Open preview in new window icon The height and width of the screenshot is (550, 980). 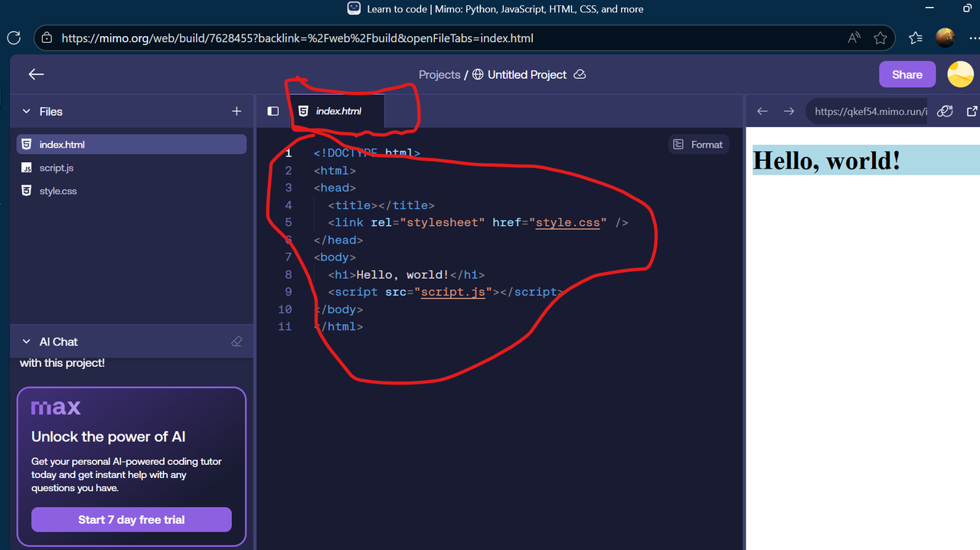[972, 111]
